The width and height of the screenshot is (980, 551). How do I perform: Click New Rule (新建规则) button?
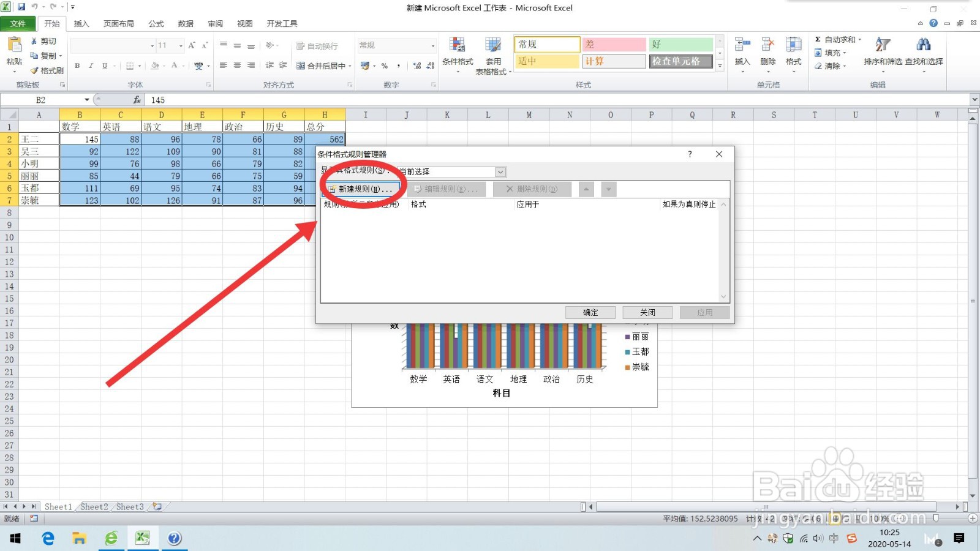pyautogui.click(x=361, y=189)
